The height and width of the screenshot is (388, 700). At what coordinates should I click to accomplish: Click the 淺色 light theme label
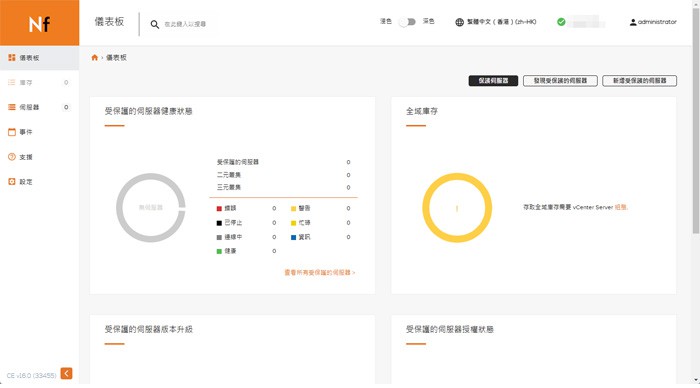tap(386, 21)
